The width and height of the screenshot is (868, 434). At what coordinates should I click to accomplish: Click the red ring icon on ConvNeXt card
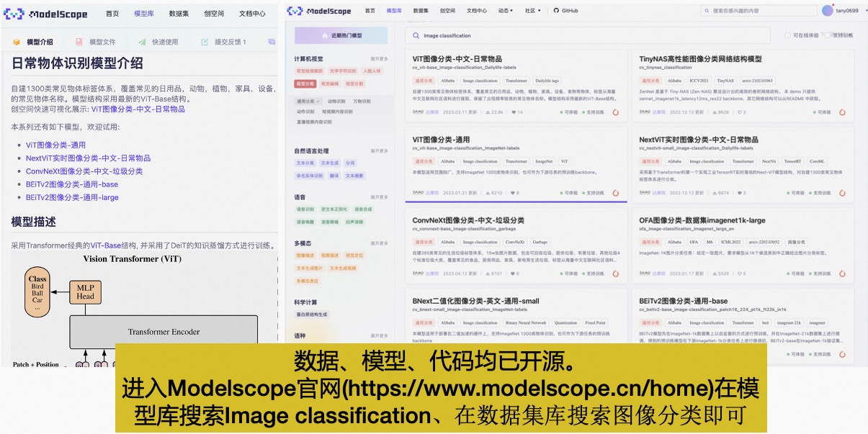pyautogui.click(x=615, y=273)
